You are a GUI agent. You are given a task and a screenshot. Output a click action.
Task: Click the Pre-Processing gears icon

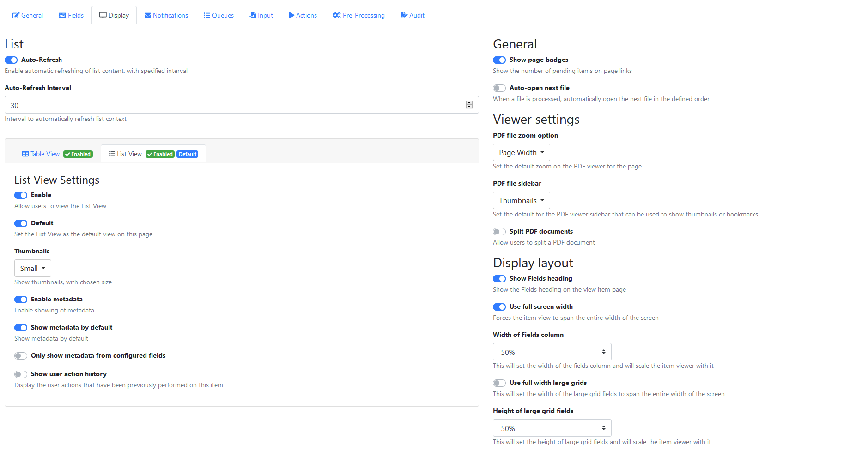point(337,15)
